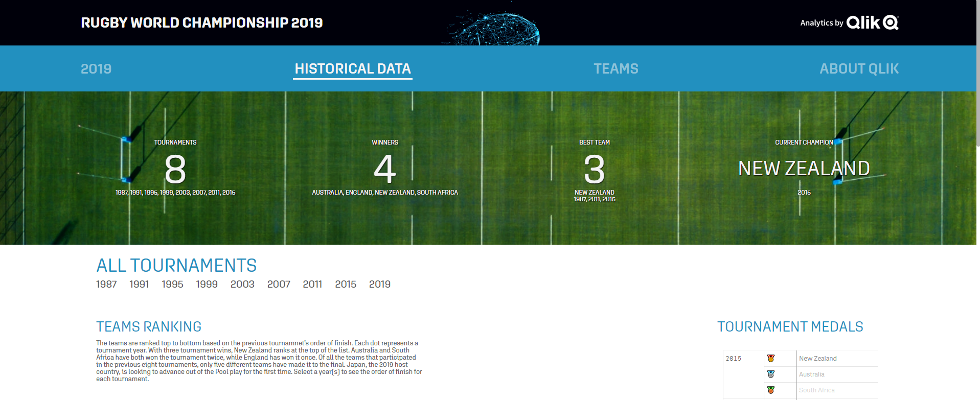The height and width of the screenshot is (400, 980).
Task: Click the Rugby World Championship 2019 title
Action: (202, 23)
